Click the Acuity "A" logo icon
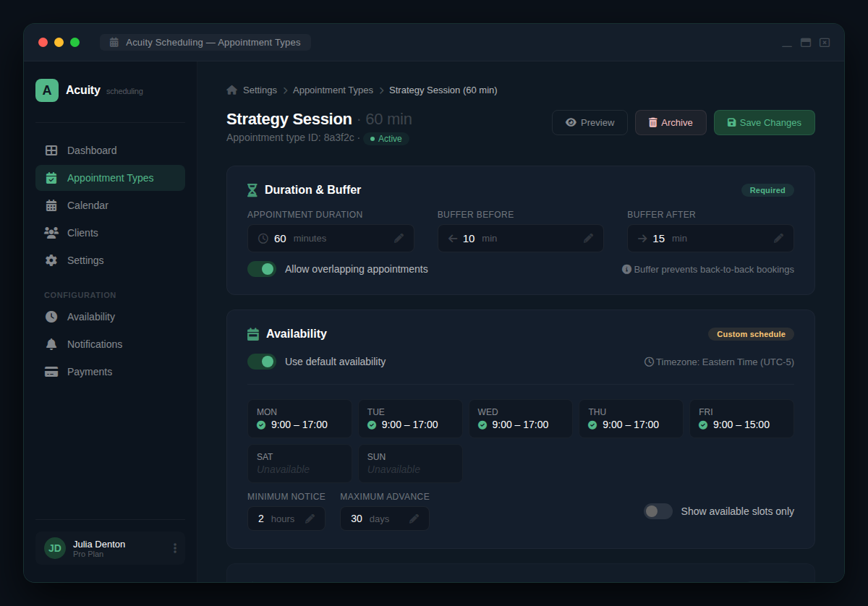This screenshot has height=606, width=868. coord(47,90)
